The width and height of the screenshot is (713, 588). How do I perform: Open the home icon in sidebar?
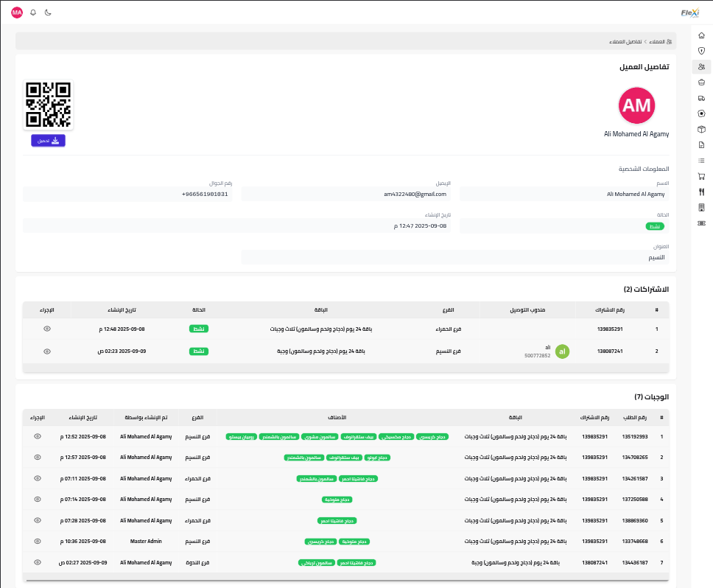(x=701, y=35)
